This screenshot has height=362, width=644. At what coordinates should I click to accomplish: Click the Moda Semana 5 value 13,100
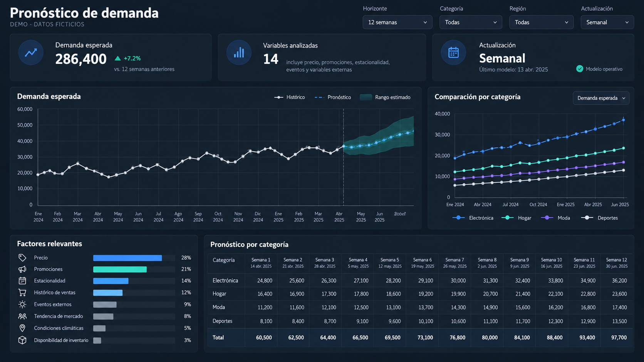[393, 307]
